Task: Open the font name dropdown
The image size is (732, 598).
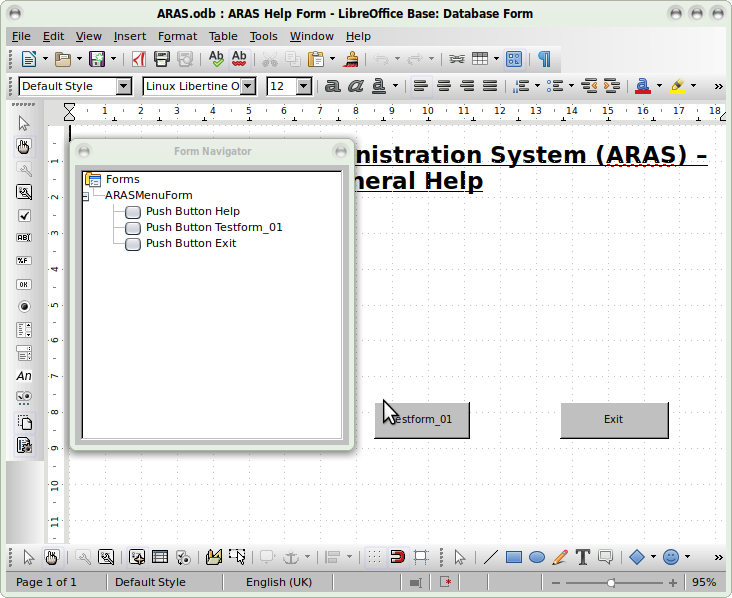Action: (248, 86)
